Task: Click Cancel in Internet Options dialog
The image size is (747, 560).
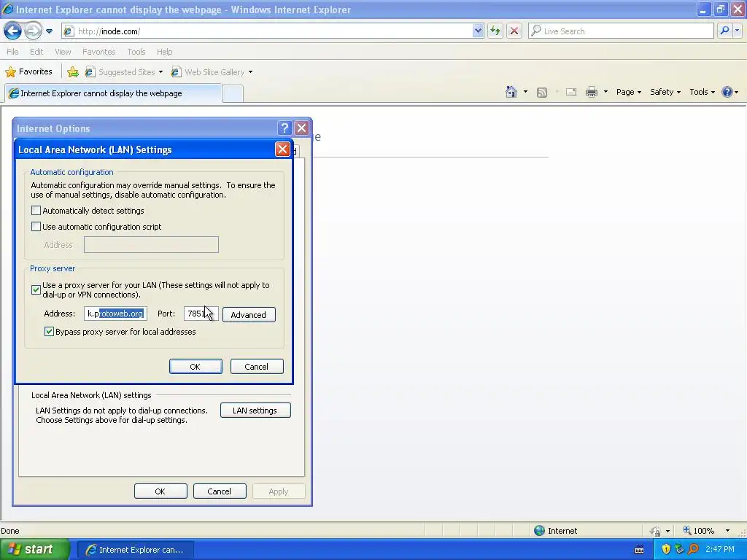Action: pos(220,491)
